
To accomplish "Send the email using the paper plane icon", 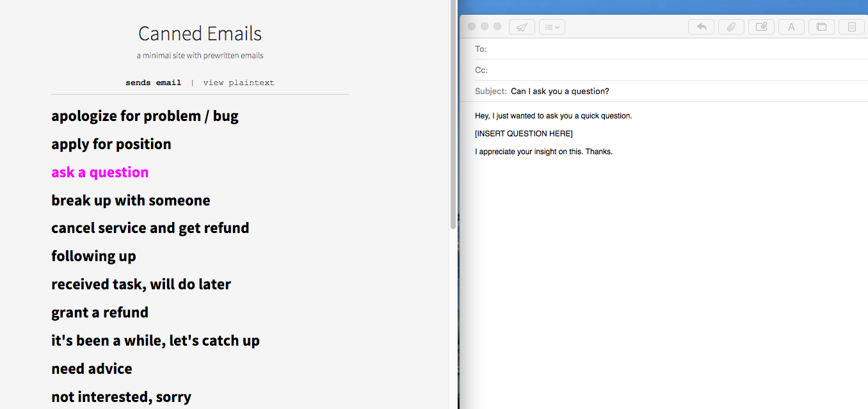I will 522,26.
